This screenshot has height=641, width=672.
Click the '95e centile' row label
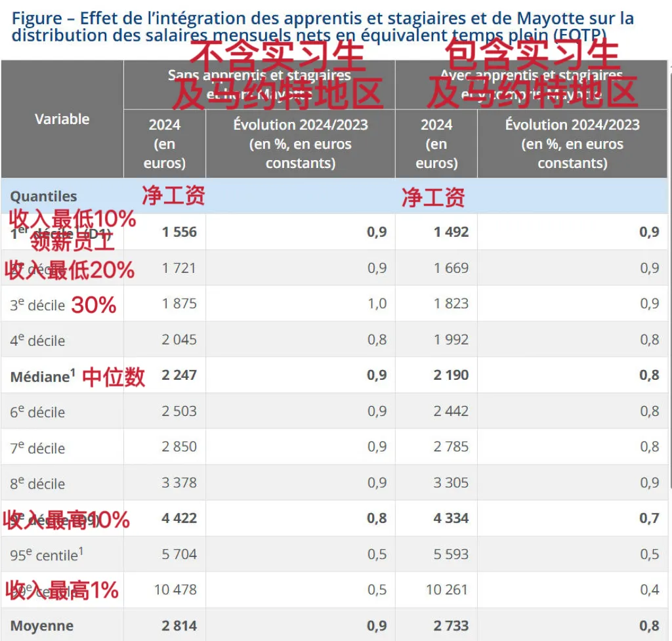(47, 555)
